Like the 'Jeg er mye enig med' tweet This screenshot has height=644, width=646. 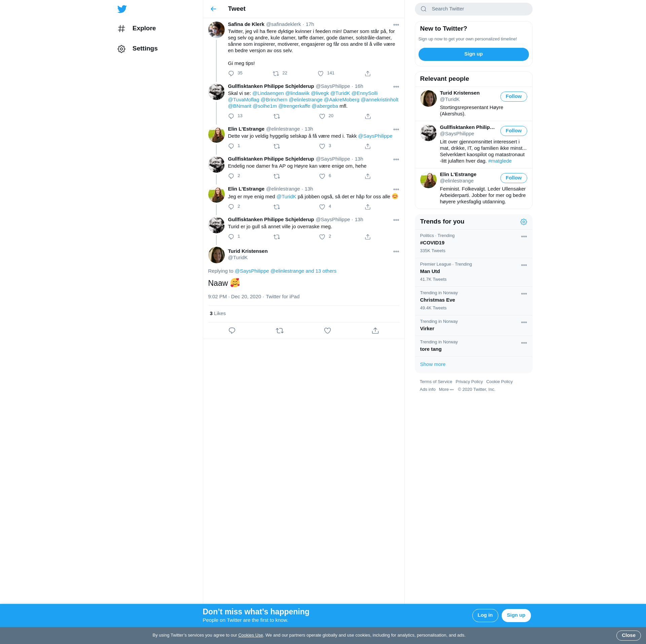click(x=322, y=207)
